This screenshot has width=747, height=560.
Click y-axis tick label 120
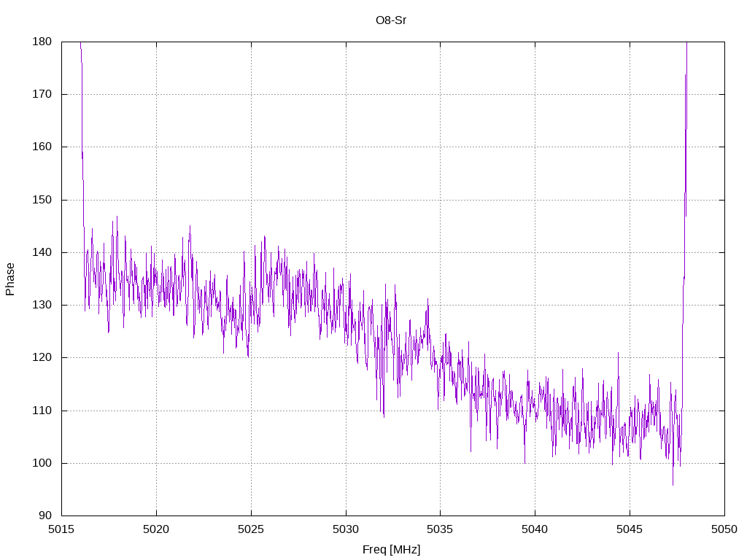42,357
